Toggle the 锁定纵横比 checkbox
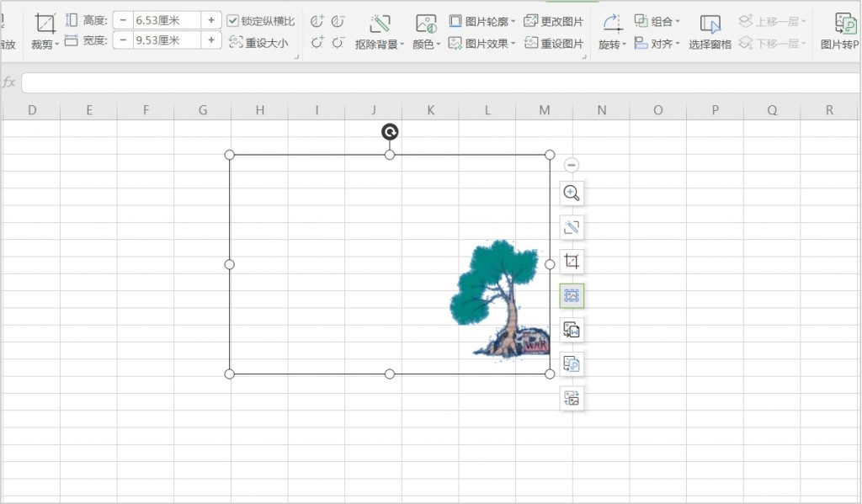 click(x=232, y=21)
